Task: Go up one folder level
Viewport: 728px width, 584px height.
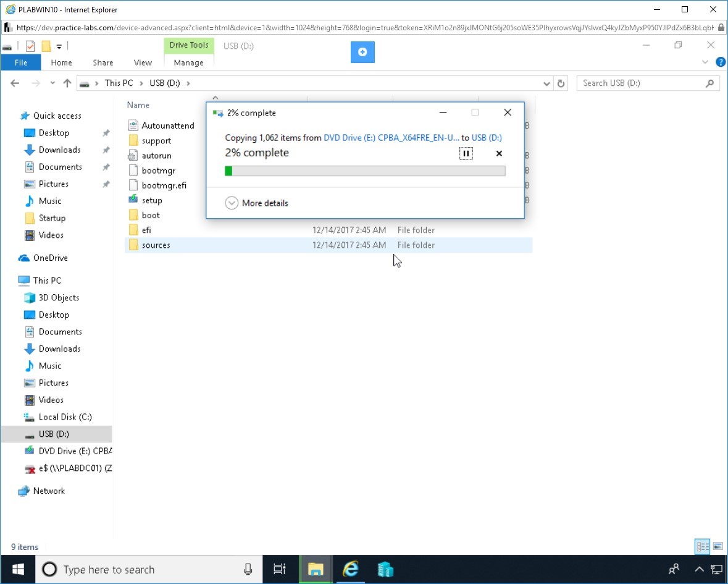Action: (67, 83)
